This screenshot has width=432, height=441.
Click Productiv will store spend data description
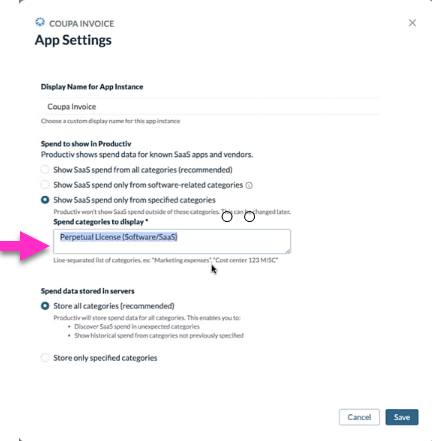(147, 318)
